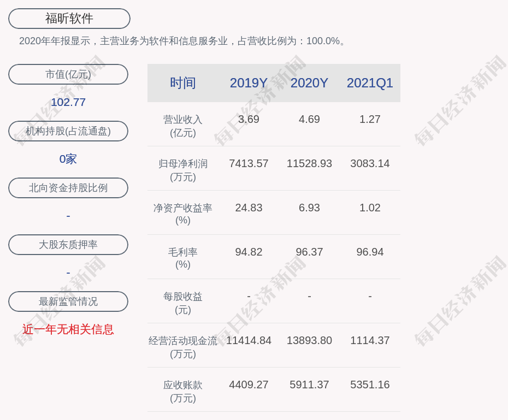Click the 时间 column header
This screenshot has width=508, height=420.
pos(183,83)
